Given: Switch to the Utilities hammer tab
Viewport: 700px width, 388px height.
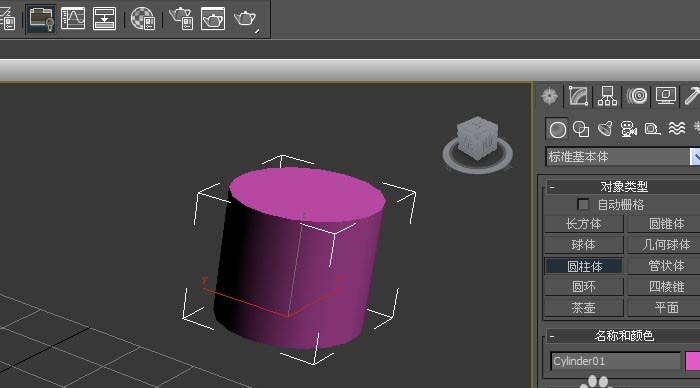Looking at the screenshot, I should [692, 96].
